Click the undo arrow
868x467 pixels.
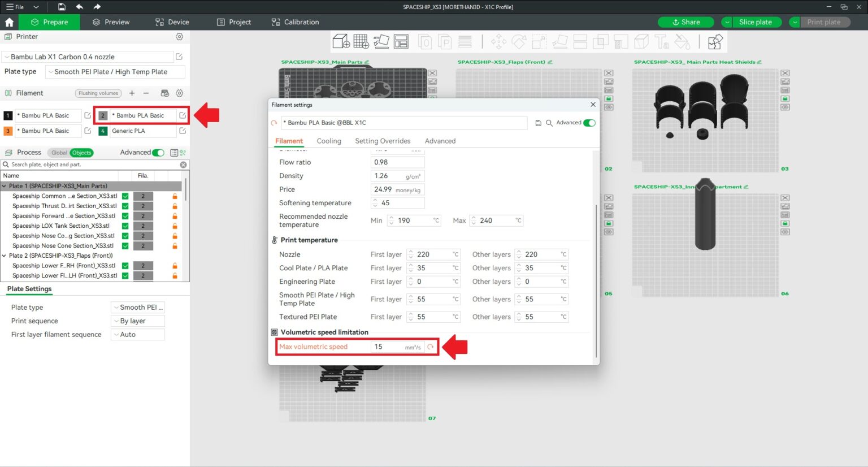(x=80, y=7)
